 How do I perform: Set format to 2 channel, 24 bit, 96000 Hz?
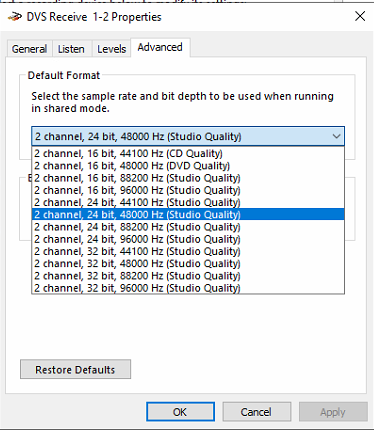[x=188, y=239]
